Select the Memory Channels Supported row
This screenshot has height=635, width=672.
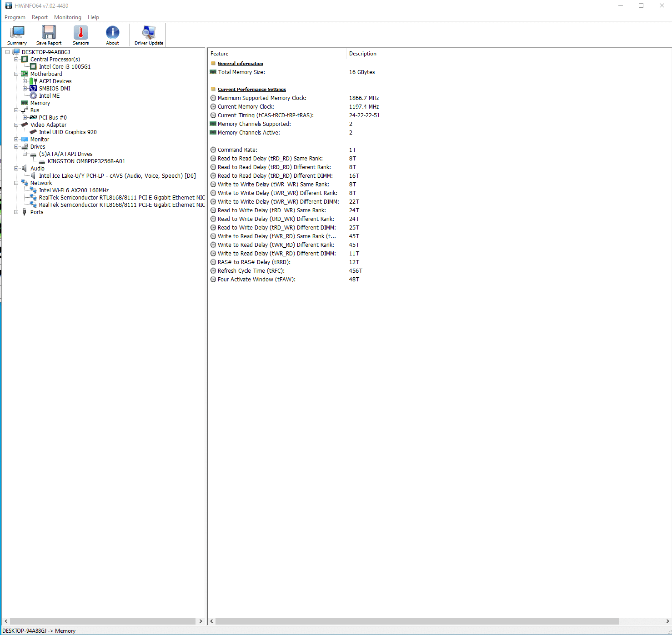(440, 124)
